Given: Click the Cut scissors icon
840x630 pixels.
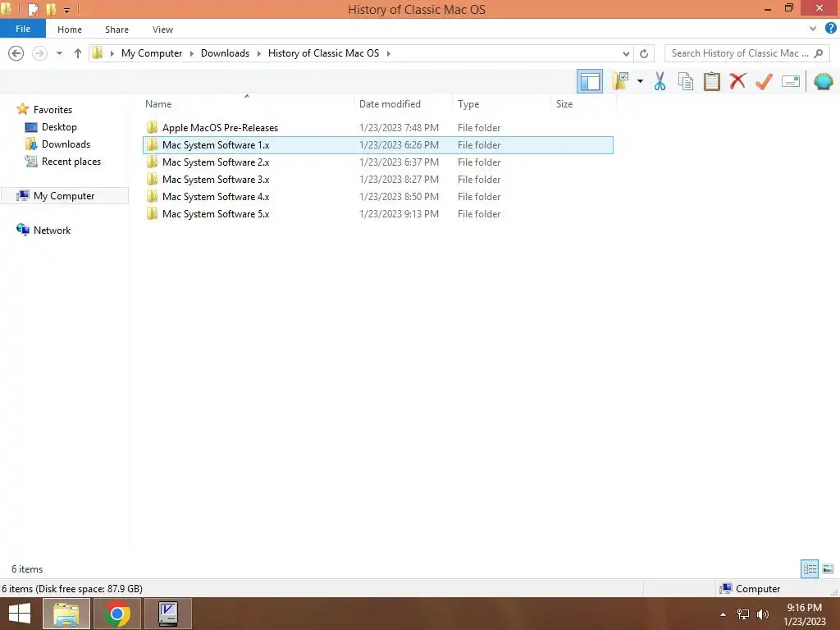Looking at the screenshot, I should point(660,81).
